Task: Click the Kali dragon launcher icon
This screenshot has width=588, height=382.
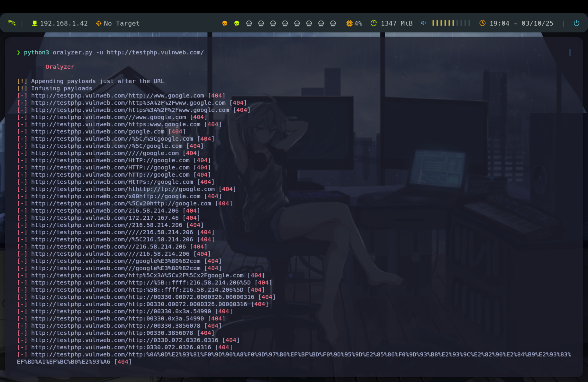Action: [x=12, y=23]
